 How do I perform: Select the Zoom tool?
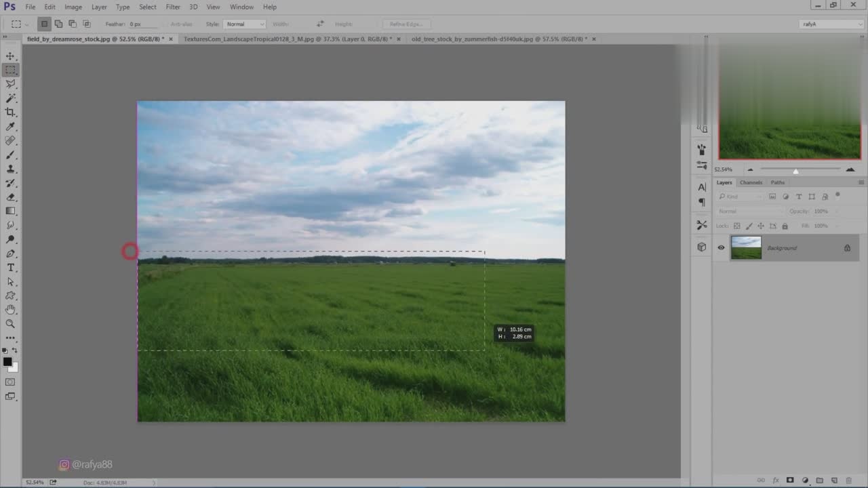tap(11, 324)
